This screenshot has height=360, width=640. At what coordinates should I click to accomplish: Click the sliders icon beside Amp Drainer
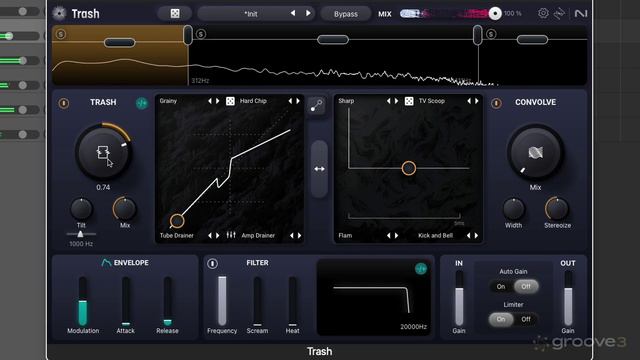pos(231,235)
